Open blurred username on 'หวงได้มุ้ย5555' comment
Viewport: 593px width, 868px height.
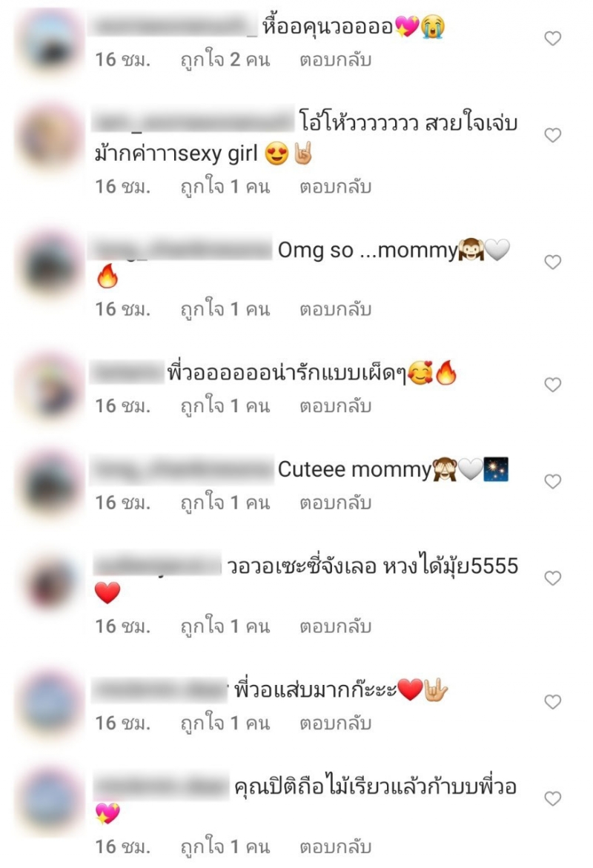(x=156, y=566)
